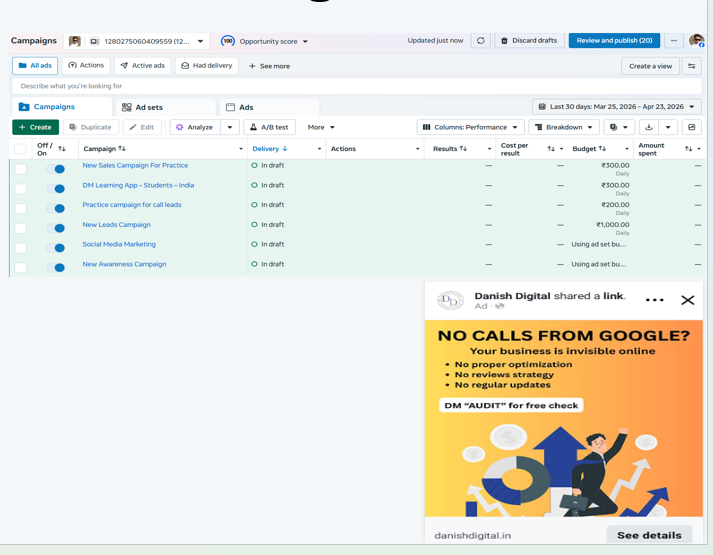713x555 pixels.
Task: Tick the select-all campaigns header checkbox
Action: pyautogui.click(x=20, y=149)
